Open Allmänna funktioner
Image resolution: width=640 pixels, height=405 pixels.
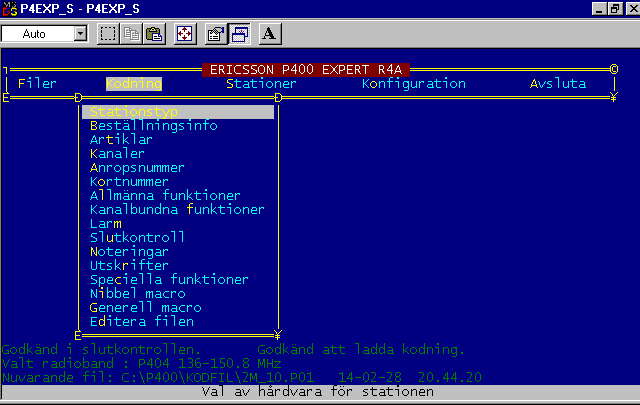tap(165, 196)
